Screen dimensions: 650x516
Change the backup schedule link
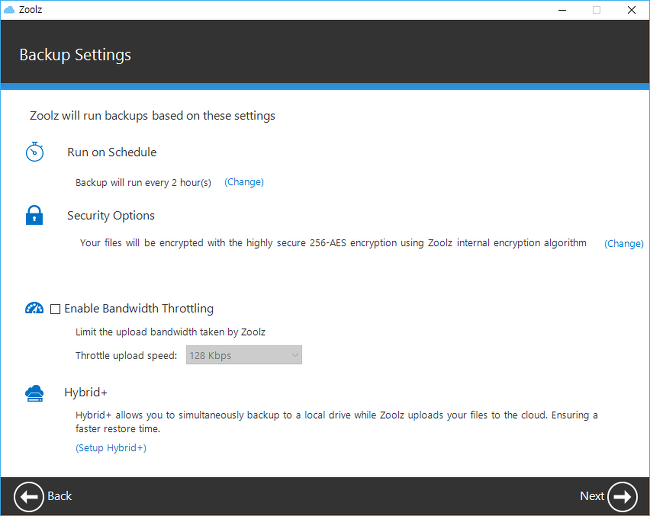pyautogui.click(x=244, y=182)
